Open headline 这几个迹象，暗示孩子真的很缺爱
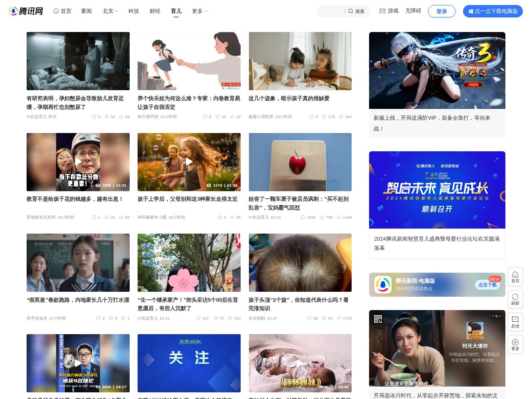This screenshot has width=532, height=399. point(289,99)
